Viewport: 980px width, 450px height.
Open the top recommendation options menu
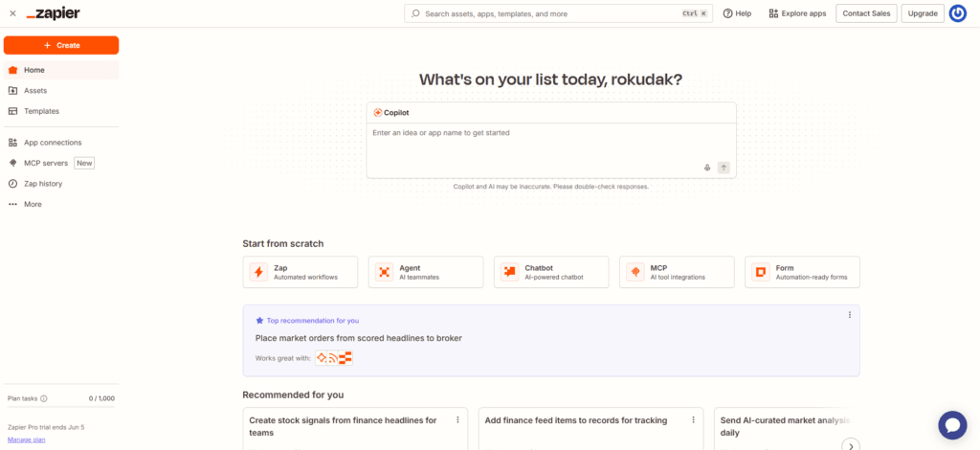click(850, 315)
